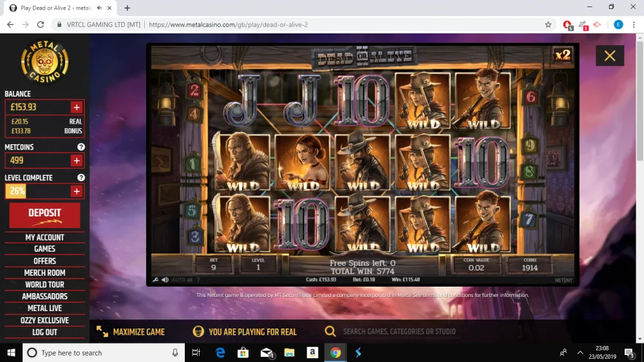Open the Ozzy Exclusive menu item
The image size is (644, 362).
(x=45, y=321)
